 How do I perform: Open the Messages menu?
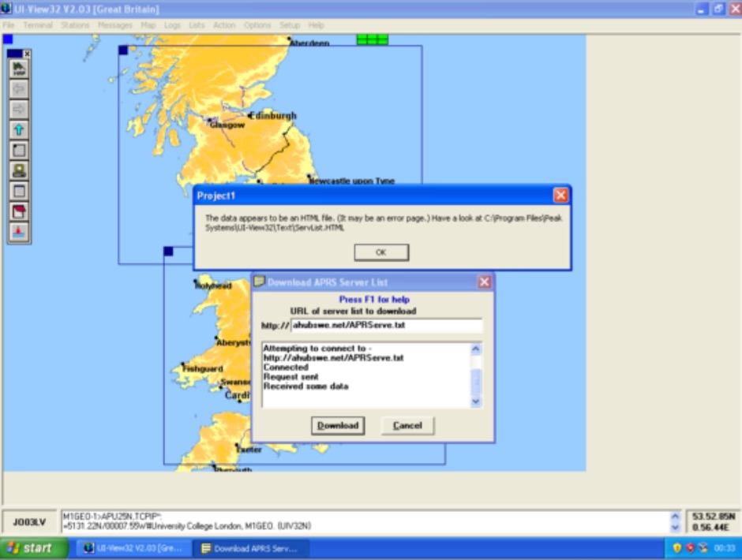tap(115, 25)
